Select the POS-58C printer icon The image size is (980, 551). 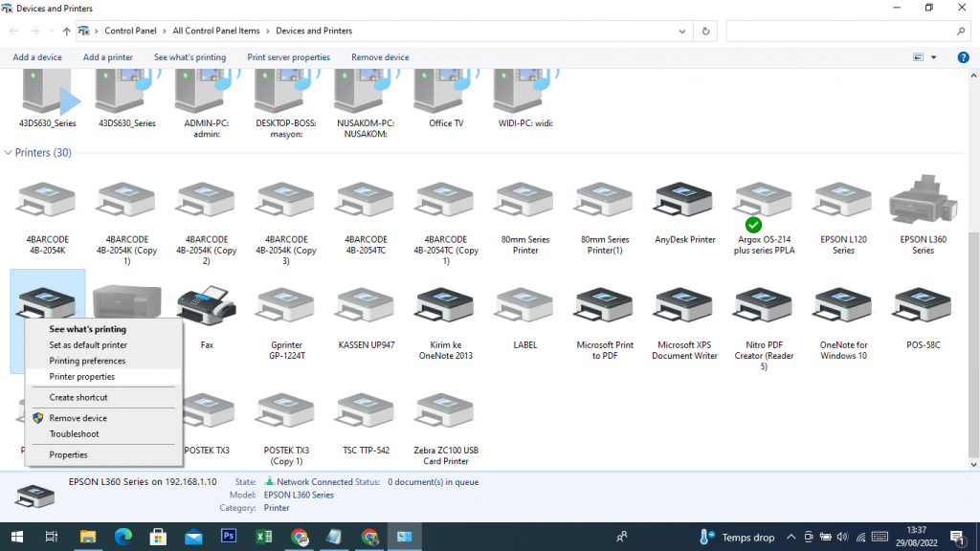[x=923, y=307]
